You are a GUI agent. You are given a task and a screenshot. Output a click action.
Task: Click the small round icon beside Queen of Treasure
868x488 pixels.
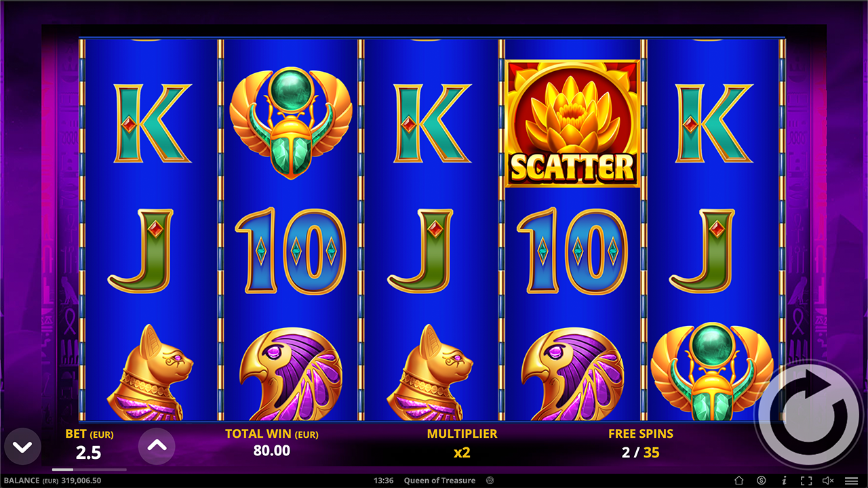click(490, 481)
